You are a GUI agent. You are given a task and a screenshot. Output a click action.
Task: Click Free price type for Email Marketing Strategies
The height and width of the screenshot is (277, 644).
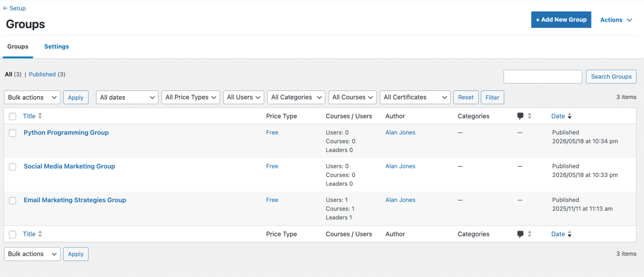(272, 200)
